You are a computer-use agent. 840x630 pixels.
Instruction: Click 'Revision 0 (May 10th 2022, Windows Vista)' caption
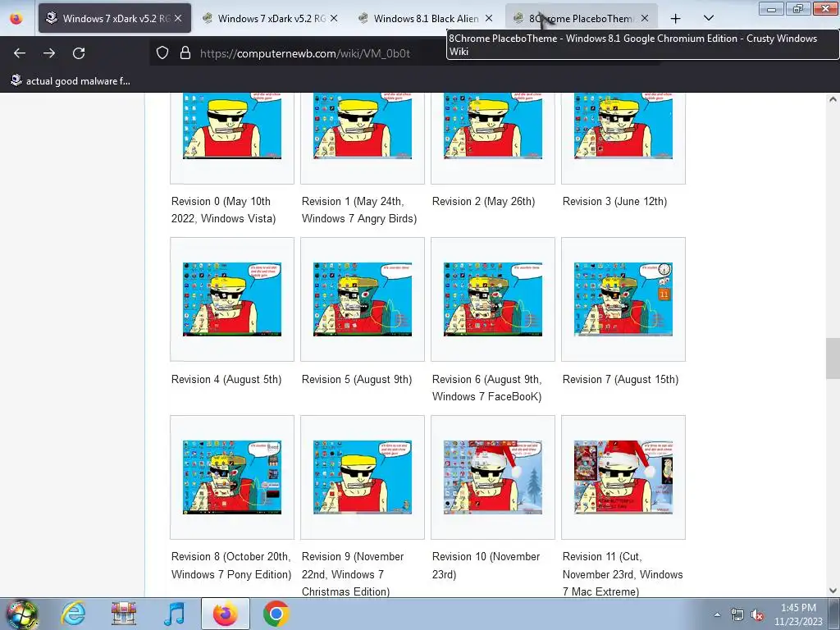point(223,210)
